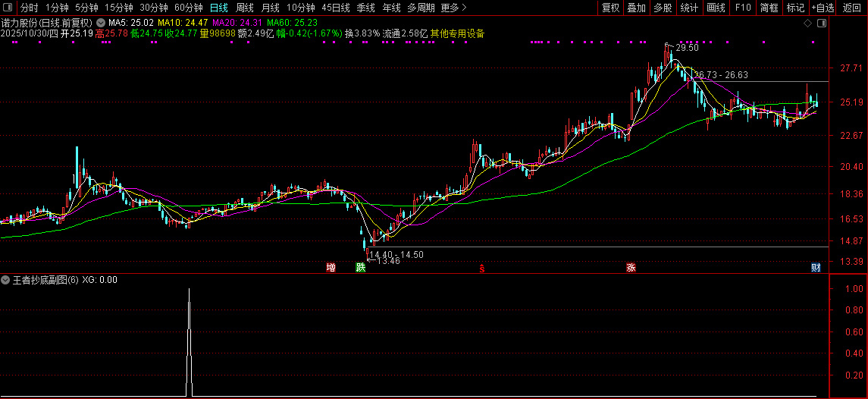
Task: Switch to 月线 monthly chart
Action: click(270, 8)
